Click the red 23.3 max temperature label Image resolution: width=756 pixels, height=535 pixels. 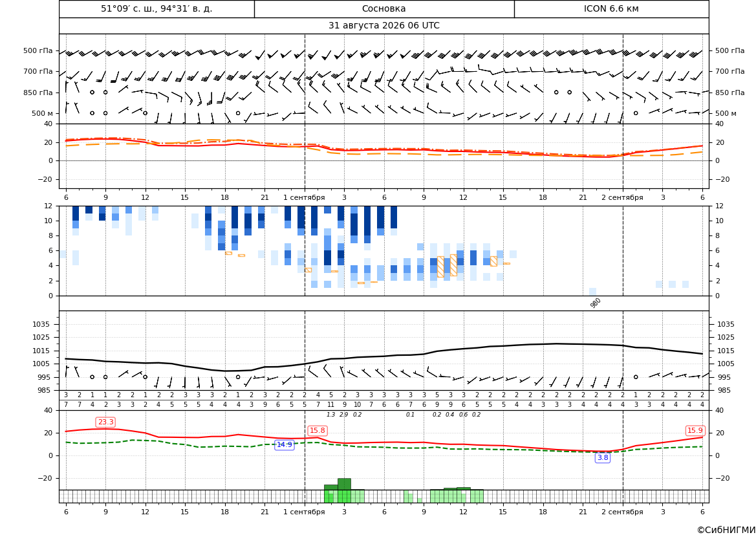point(105,422)
